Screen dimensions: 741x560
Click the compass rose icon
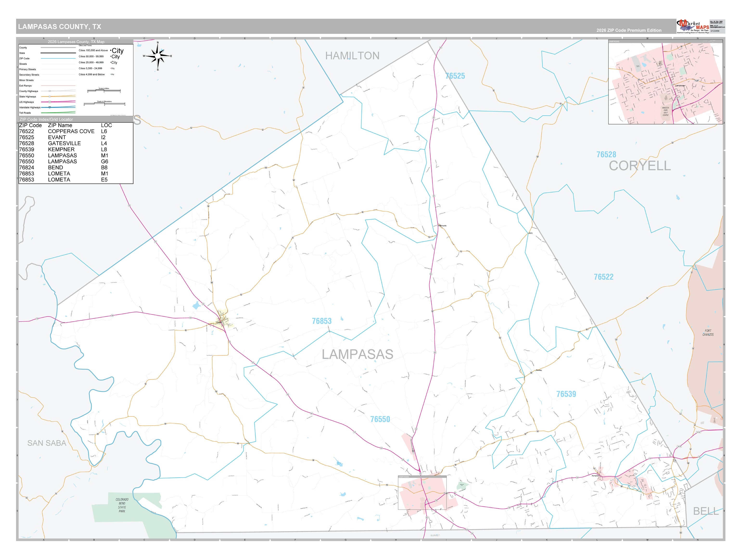[x=158, y=56]
